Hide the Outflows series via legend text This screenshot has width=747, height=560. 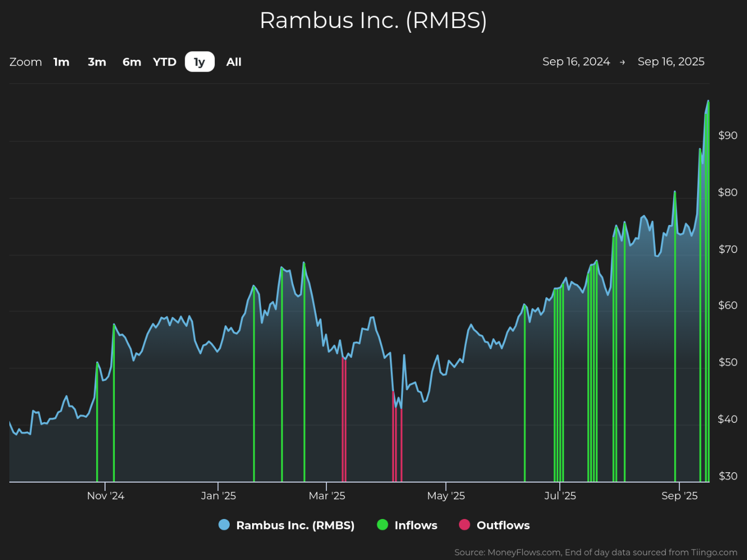(503, 525)
